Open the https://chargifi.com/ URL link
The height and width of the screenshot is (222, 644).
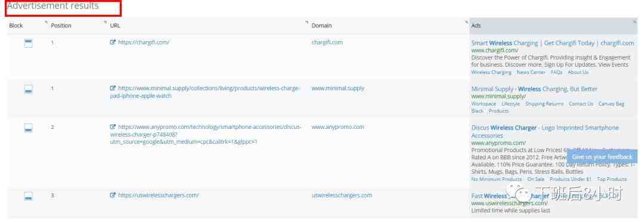point(144,42)
